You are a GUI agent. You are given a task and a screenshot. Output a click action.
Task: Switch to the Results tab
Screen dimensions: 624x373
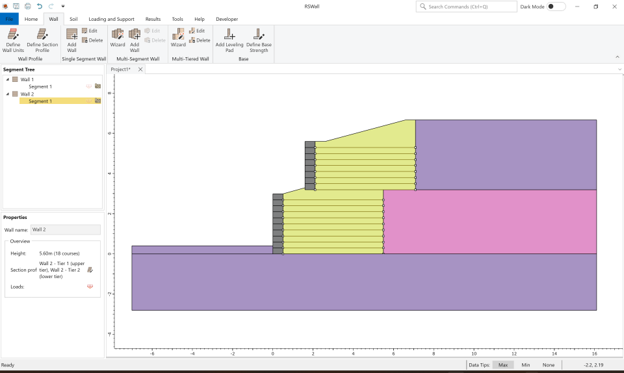153,19
